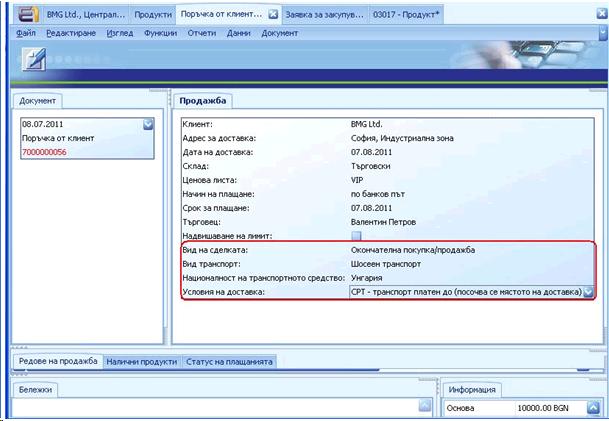
Task: Close the Поръчка от клиент tab
Action: click(x=273, y=14)
